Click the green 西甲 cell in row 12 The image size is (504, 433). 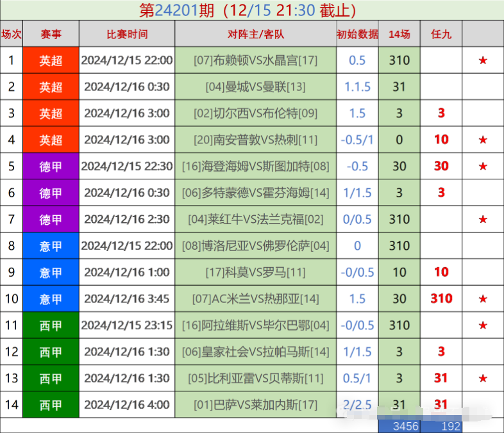(51, 352)
